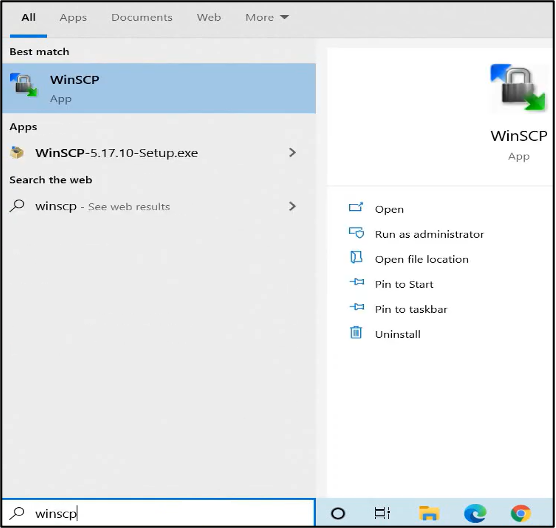Screen dimensions: 556x528
Task: Switch to the Documents tab
Action: tap(142, 17)
